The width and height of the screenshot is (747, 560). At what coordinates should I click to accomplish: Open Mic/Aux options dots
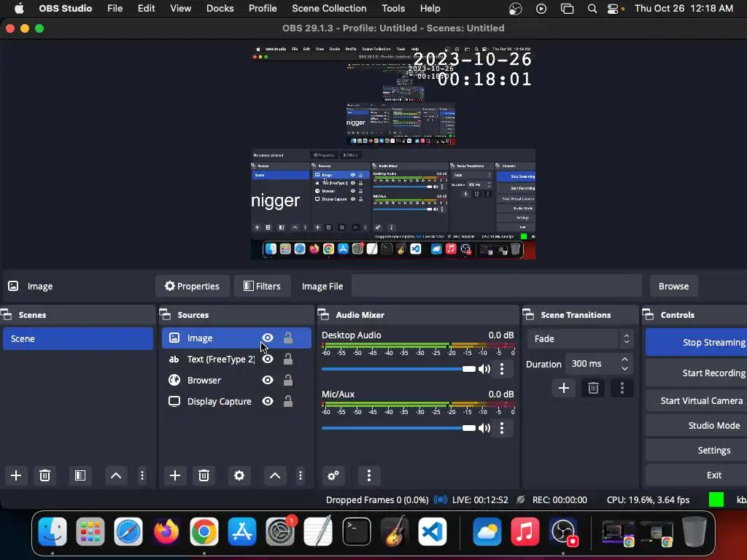click(x=502, y=428)
